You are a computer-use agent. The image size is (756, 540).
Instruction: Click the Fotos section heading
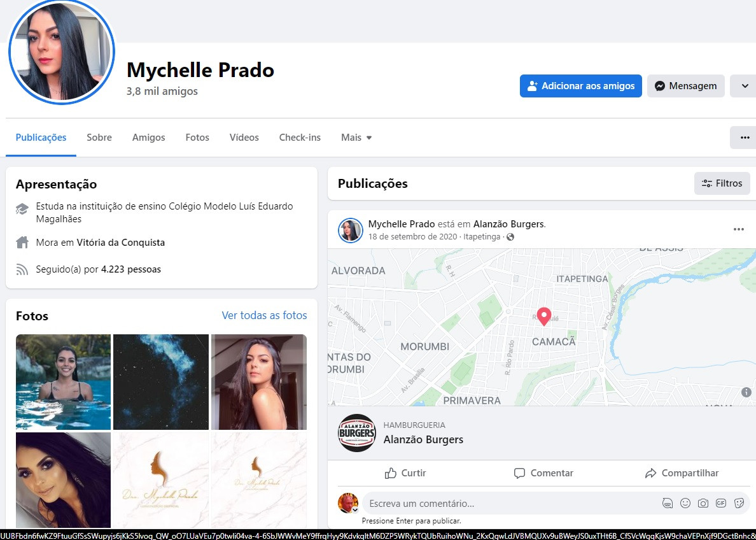pos(32,316)
